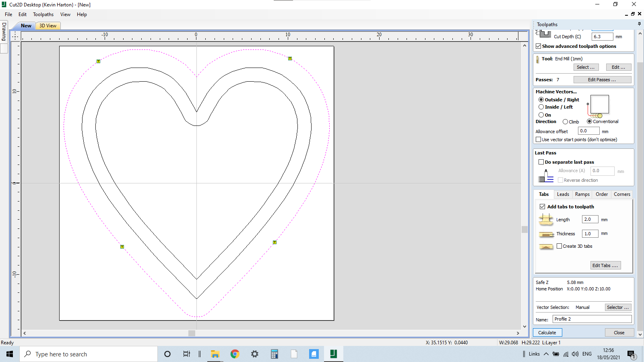Switch to the Corners tab
This screenshot has height=362, width=644.
[622, 194]
